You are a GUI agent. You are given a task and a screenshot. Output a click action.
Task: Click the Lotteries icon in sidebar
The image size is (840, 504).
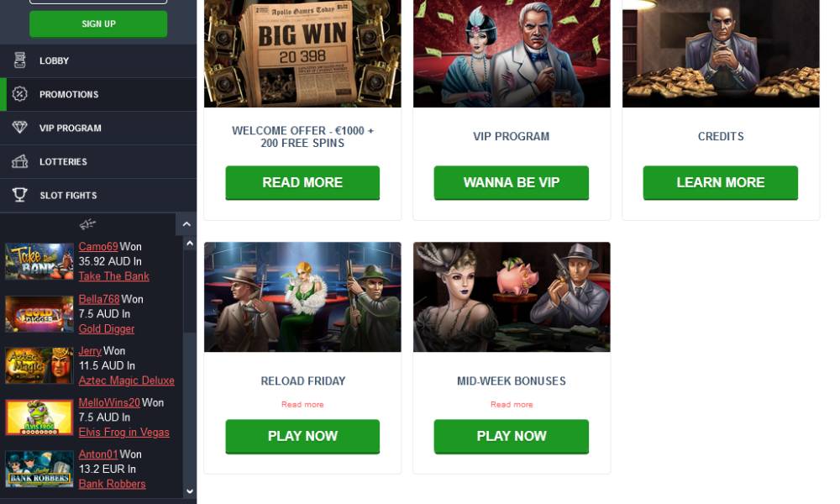click(20, 161)
